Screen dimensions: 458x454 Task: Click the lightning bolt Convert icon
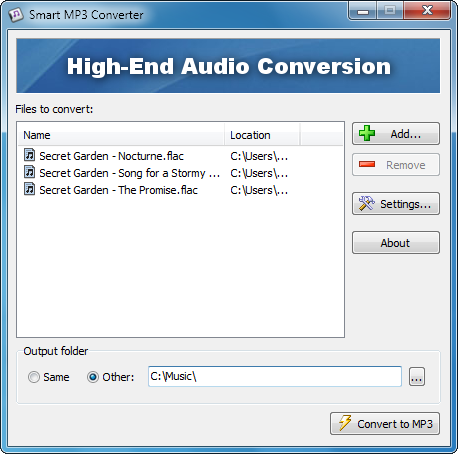tap(345, 423)
